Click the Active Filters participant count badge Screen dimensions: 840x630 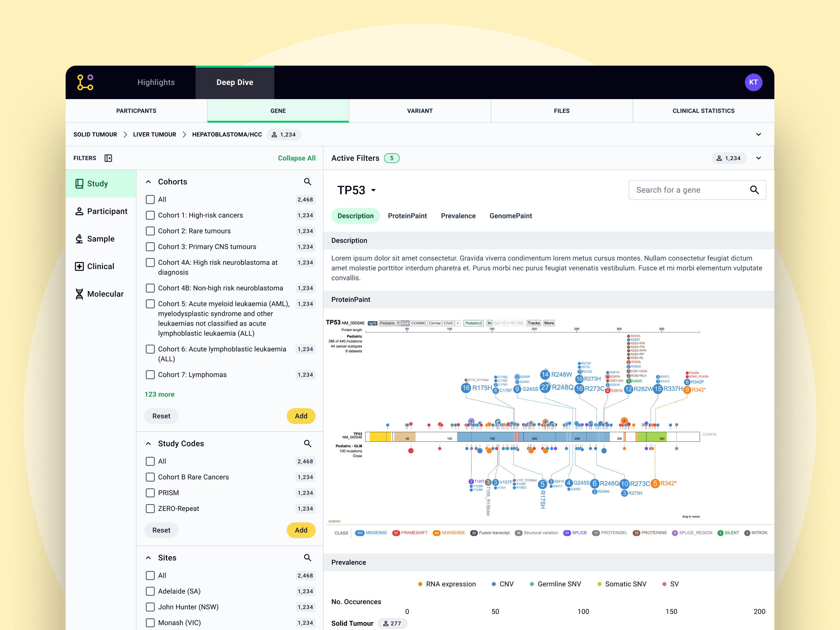pos(729,158)
